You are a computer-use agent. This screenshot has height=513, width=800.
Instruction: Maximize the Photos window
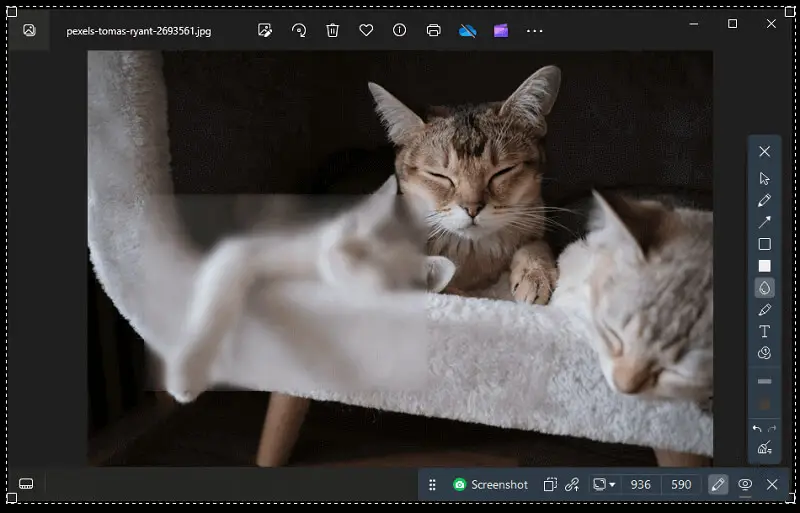(x=733, y=23)
